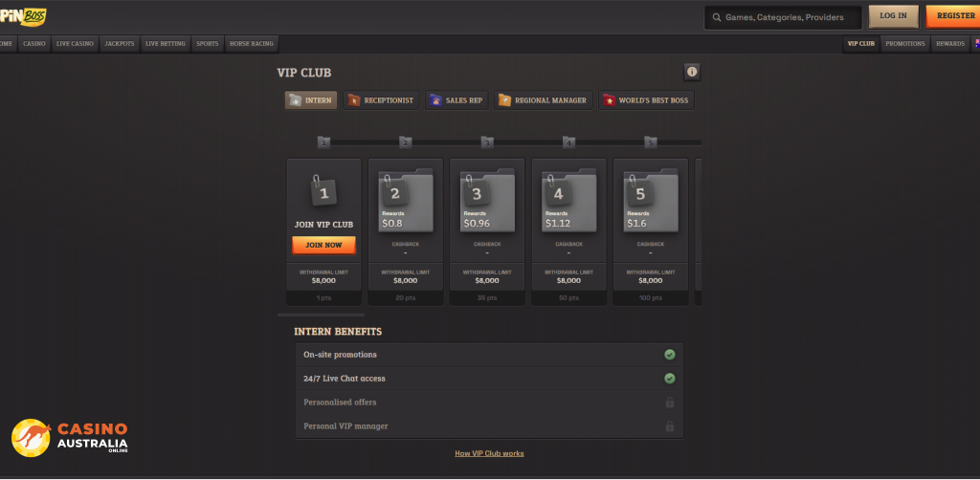Click the level 1 paperclip note icon

pos(323,190)
